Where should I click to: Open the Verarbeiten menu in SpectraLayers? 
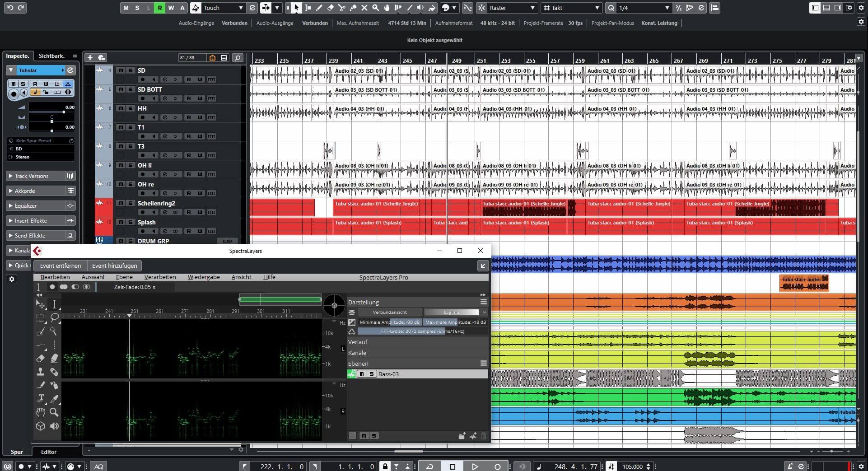pos(160,277)
